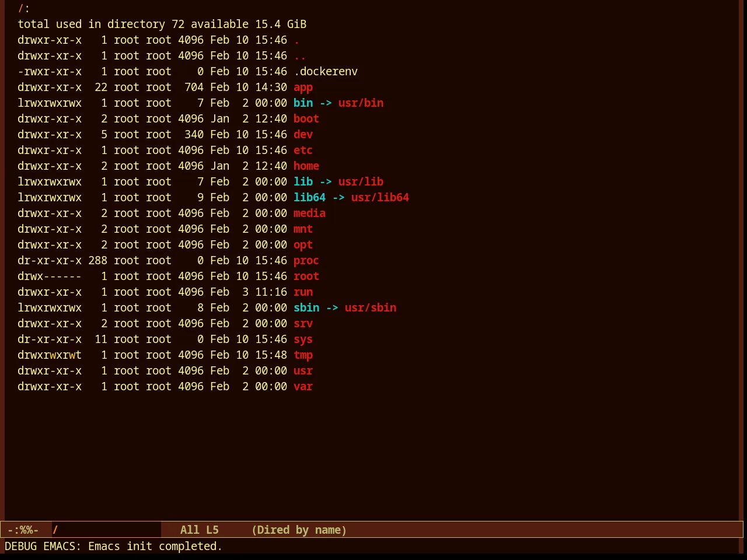Open the app directory entry
Screen dimensions: 747x560
pos(303,87)
